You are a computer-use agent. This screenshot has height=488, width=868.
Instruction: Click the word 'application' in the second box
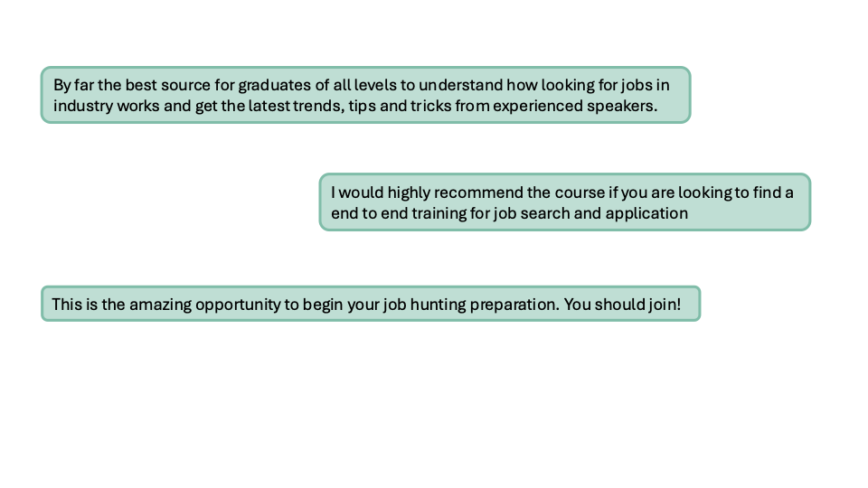pos(646,214)
